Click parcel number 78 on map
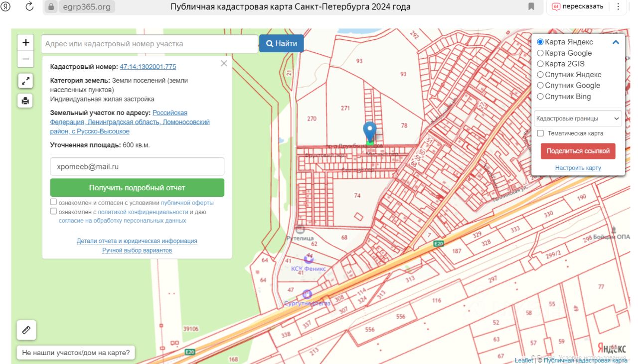Screen dimensions: 638x364 (x=404, y=125)
